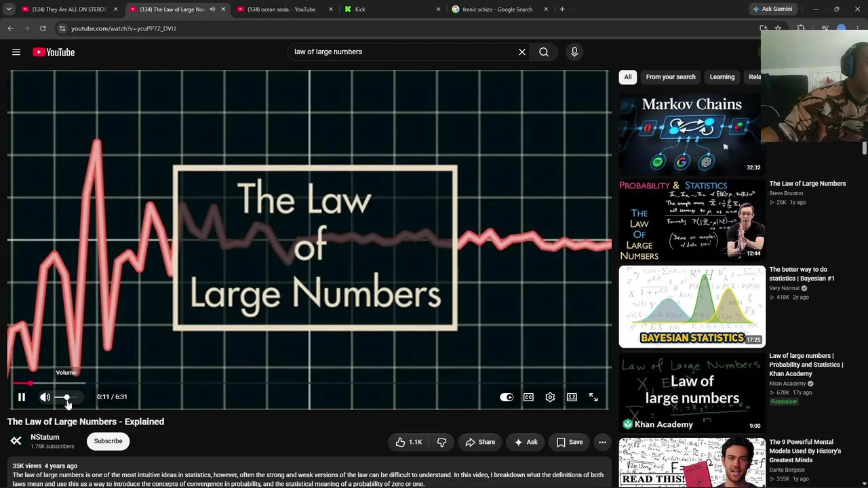Enter fullscreen mode in the player
Screen dimensions: 868x488
(593, 397)
